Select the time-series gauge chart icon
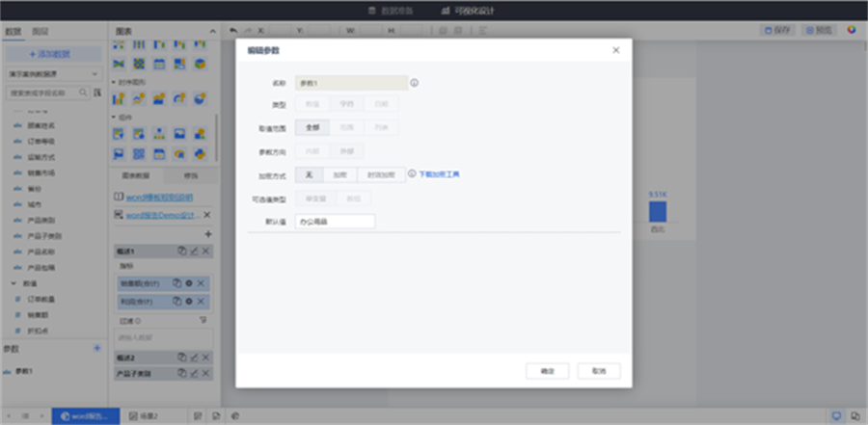 click(179, 99)
